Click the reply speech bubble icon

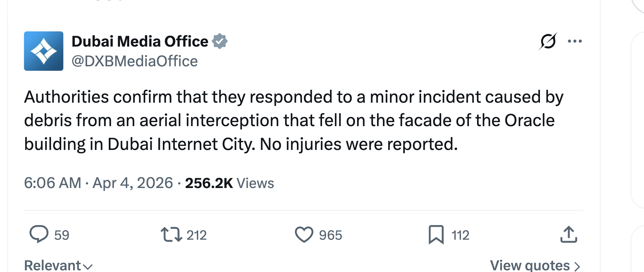pyautogui.click(x=39, y=234)
